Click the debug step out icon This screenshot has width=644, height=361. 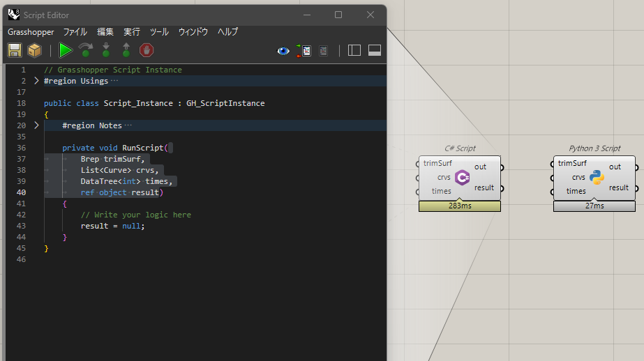click(x=126, y=50)
